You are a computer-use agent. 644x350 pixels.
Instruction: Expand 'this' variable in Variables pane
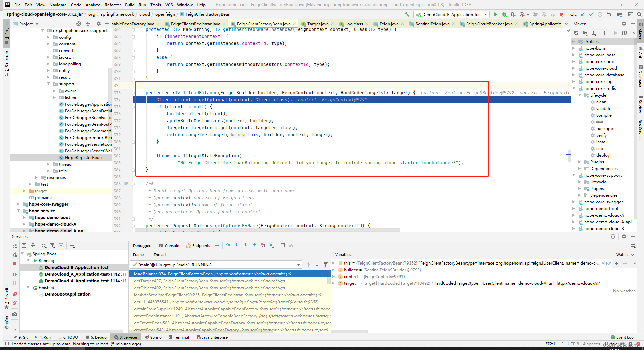tap(333, 263)
